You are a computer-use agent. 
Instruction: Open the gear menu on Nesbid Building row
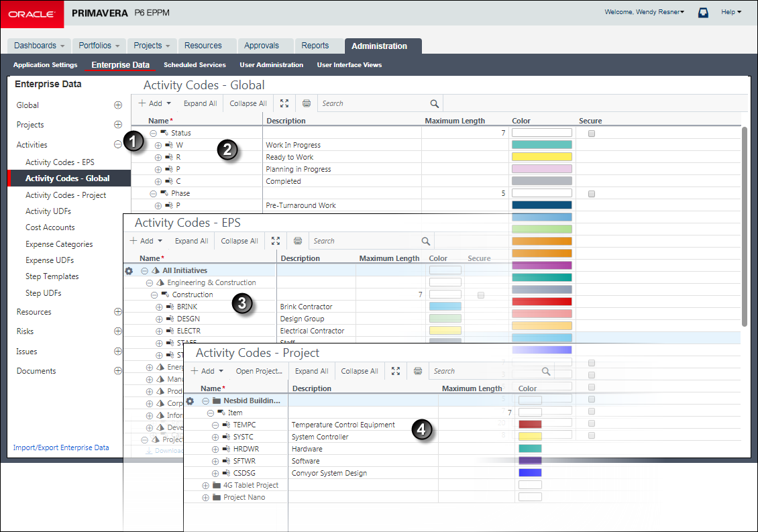click(x=190, y=401)
